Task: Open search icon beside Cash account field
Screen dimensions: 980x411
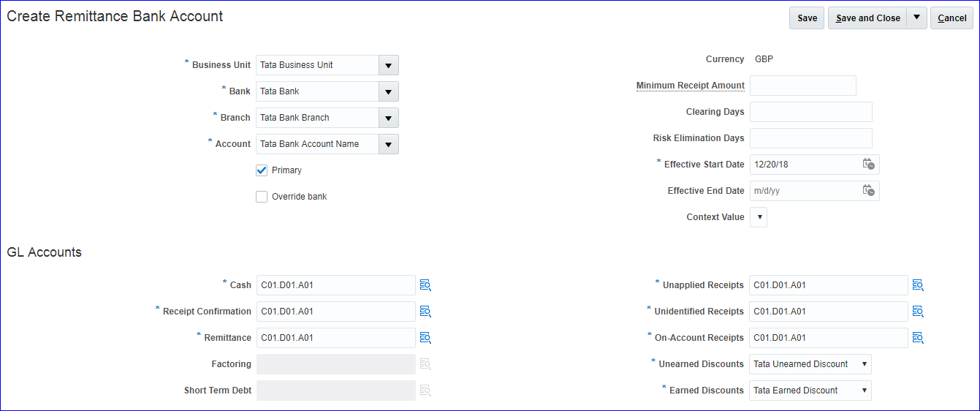Action: pos(425,285)
